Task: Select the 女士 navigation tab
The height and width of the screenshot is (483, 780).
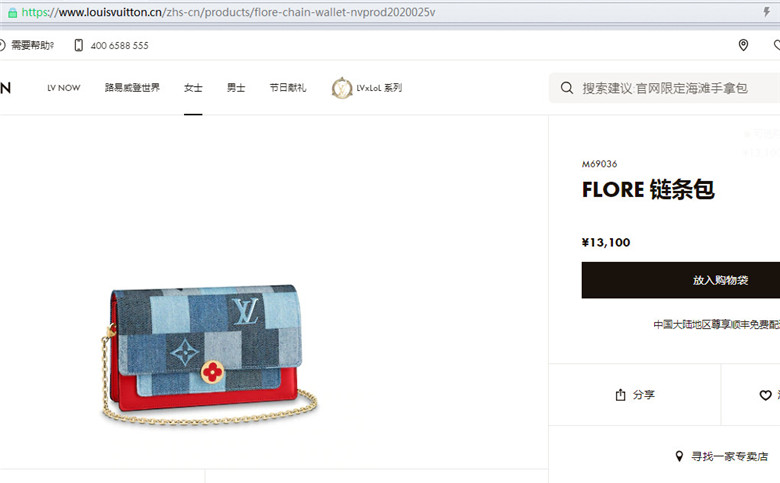Action: (193, 88)
